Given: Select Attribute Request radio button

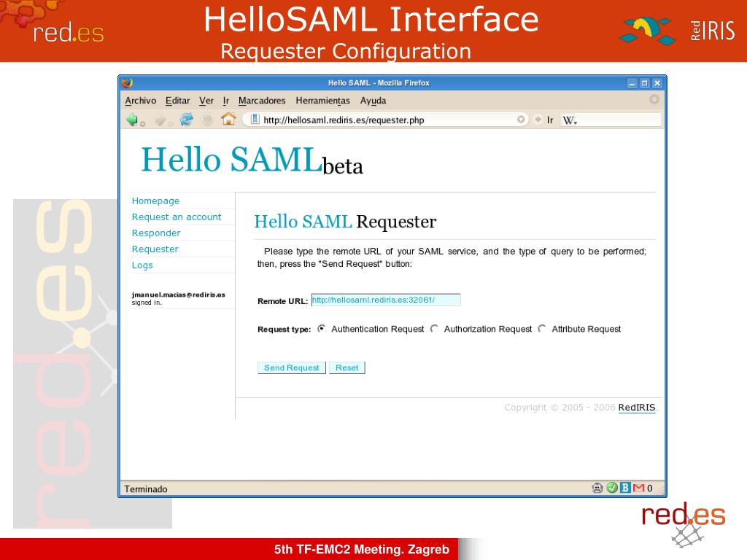Looking at the screenshot, I should (542, 329).
